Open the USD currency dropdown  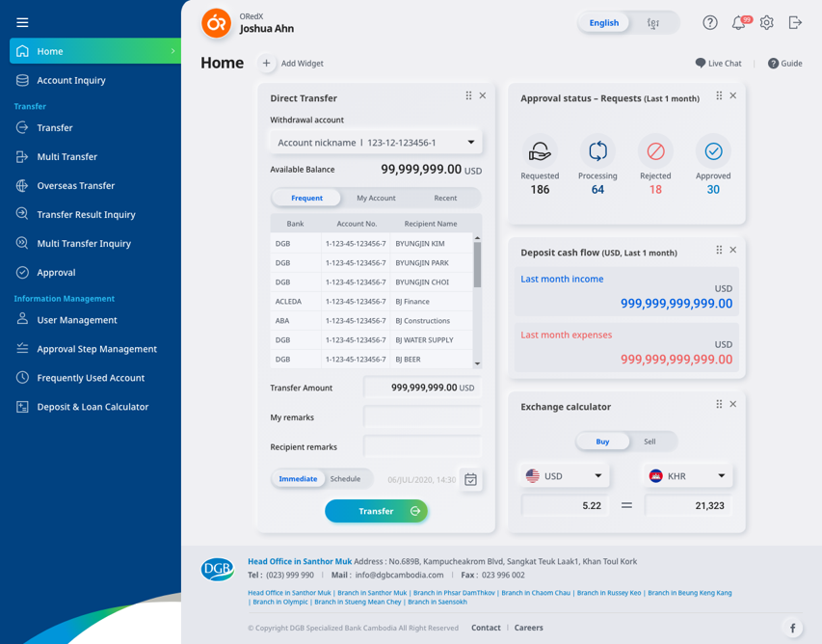click(565, 475)
